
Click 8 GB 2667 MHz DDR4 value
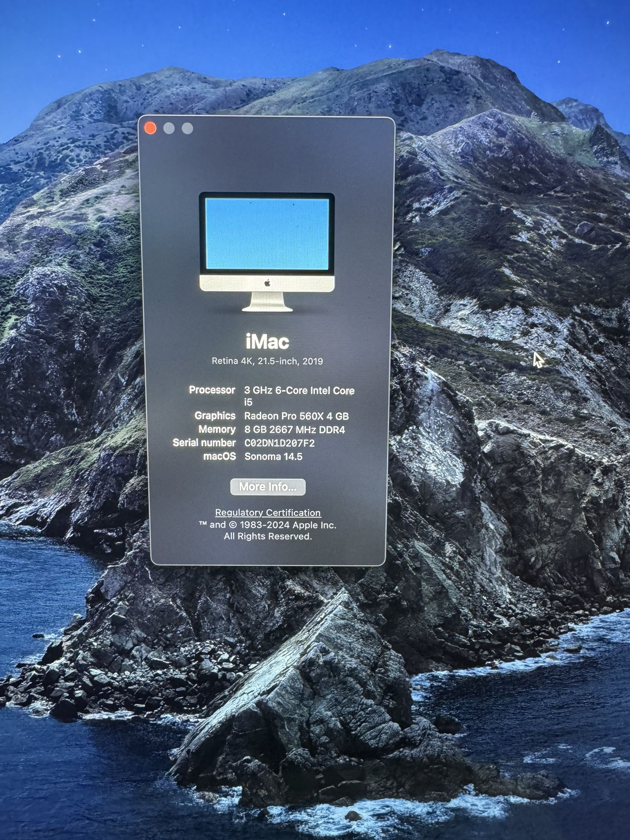[x=294, y=430]
